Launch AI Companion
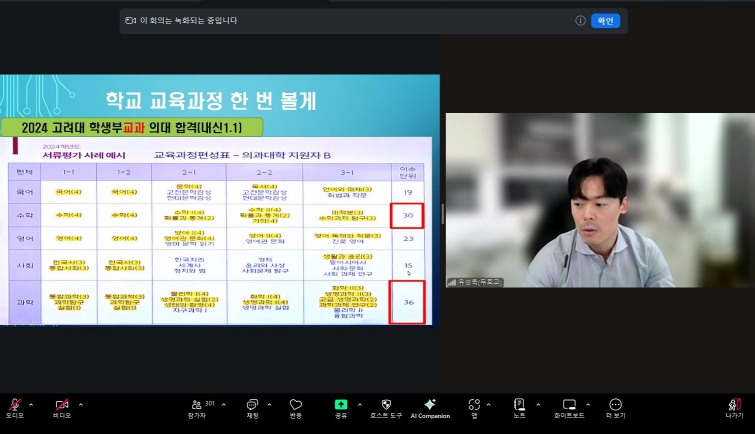755x434 pixels. (x=430, y=406)
